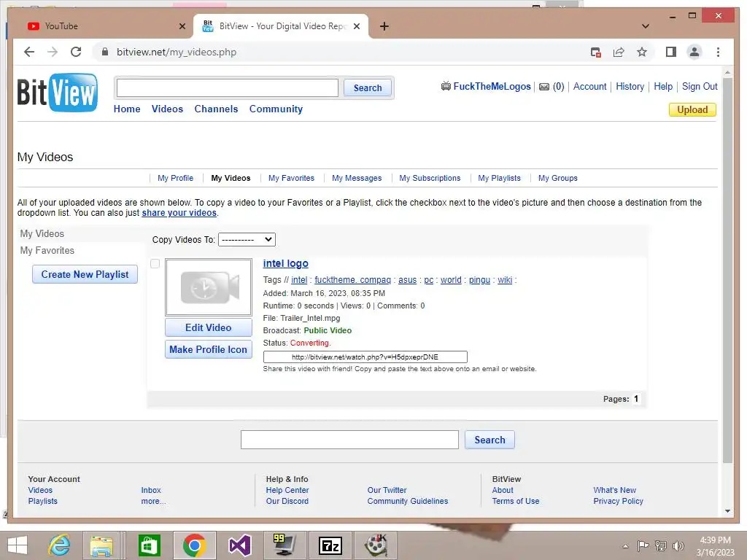The height and width of the screenshot is (560, 747).
Task: Click the top Search button
Action: tap(368, 87)
